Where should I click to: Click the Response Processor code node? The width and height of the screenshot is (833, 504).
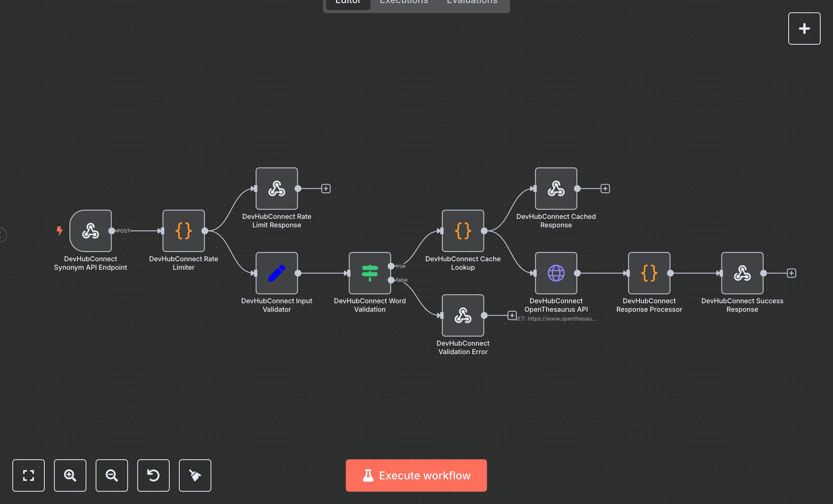649,273
